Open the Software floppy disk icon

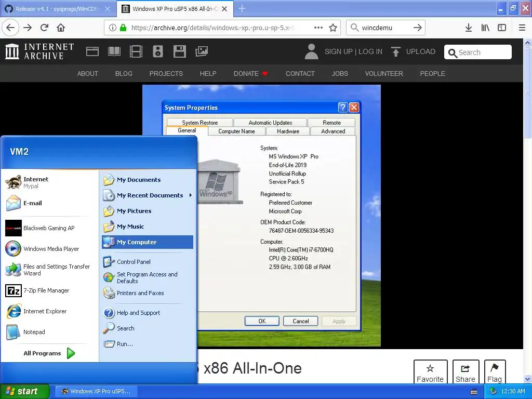click(x=179, y=51)
